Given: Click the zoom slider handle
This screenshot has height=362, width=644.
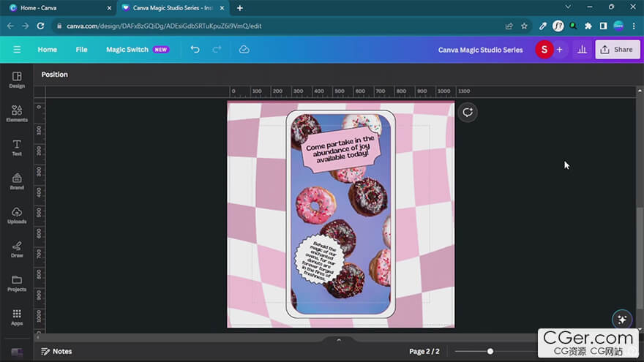Looking at the screenshot, I should [490, 352].
